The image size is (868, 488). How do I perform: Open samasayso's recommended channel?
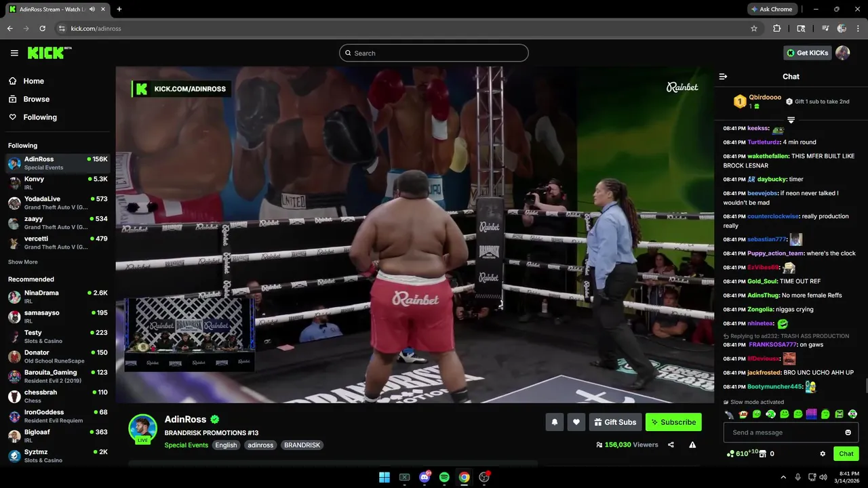(58, 317)
